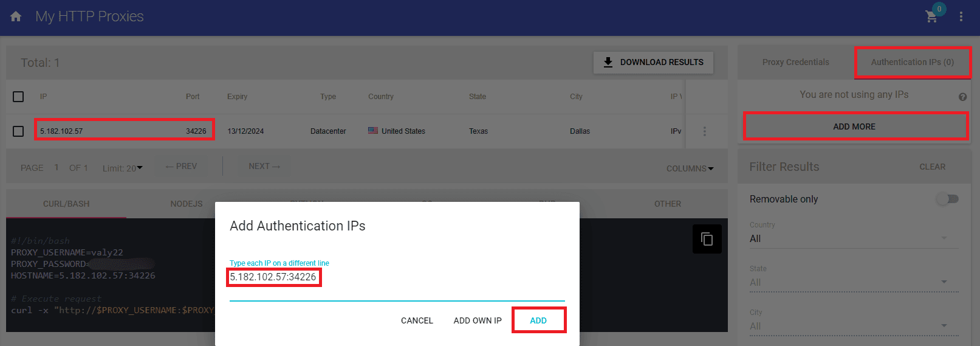Sort by the Country column header
Image resolution: width=980 pixels, height=346 pixels.
click(x=381, y=97)
